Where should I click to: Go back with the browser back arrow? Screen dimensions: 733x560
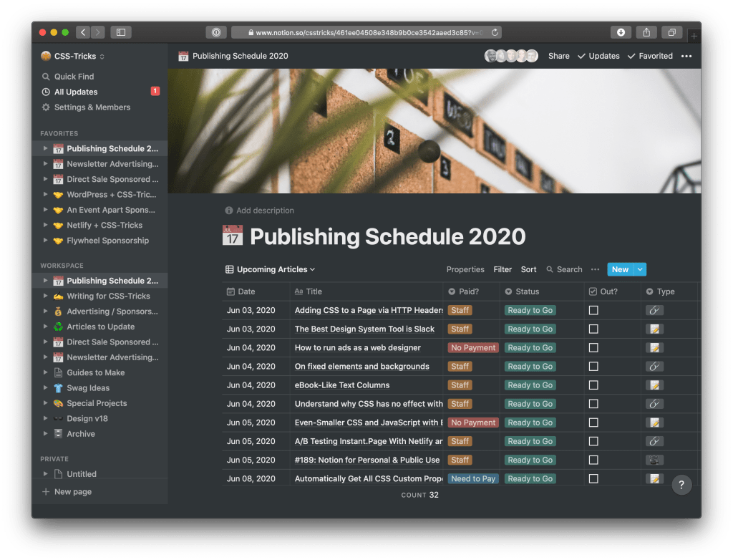[83, 32]
